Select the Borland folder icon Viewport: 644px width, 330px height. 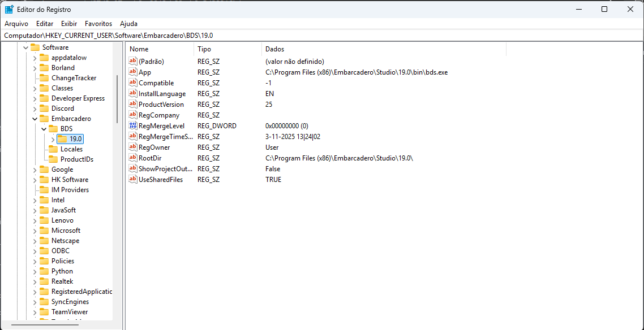pyautogui.click(x=44, y=68)
